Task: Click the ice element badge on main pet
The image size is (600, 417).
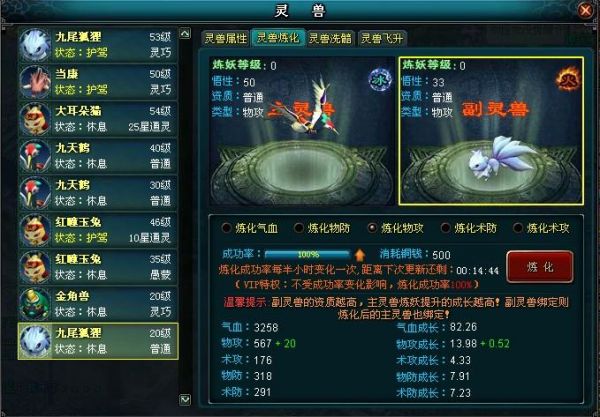Action: [380, 80]
